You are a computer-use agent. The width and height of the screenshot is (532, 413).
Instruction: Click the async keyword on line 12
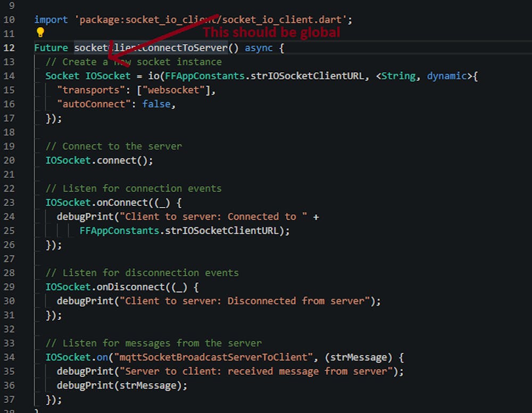click(x=259, y=48)
